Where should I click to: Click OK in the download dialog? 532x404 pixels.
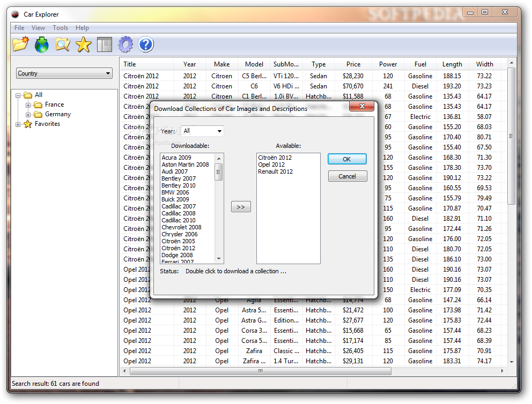(347, 159)
